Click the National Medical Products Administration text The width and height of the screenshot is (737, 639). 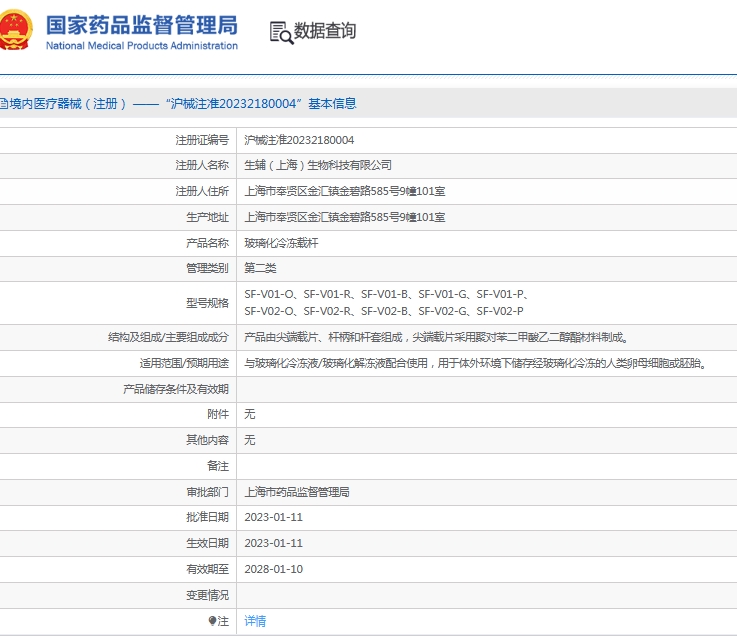141,46
